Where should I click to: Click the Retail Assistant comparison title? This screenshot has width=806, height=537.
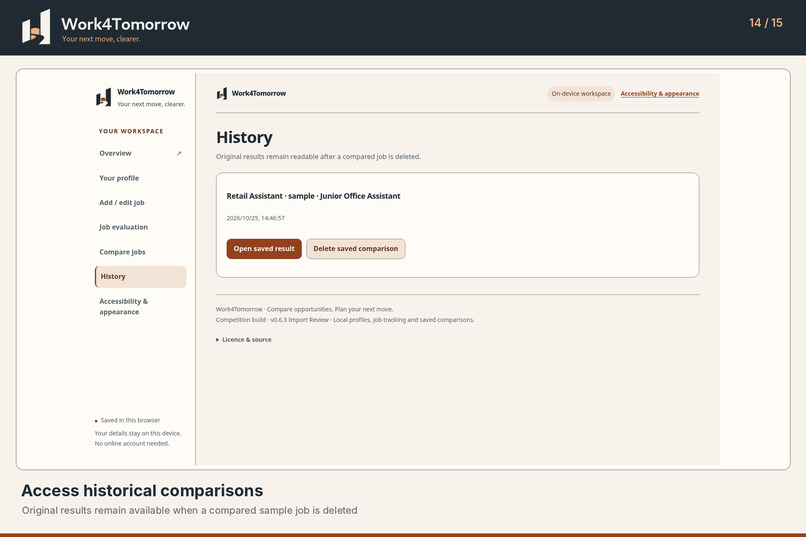coord(313,196)
